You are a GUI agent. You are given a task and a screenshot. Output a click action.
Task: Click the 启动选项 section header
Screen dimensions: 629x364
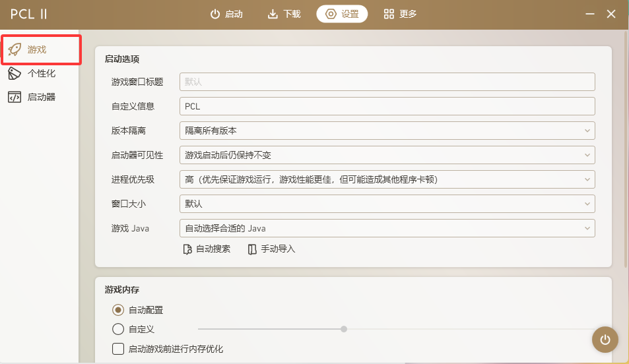[122, 59]
